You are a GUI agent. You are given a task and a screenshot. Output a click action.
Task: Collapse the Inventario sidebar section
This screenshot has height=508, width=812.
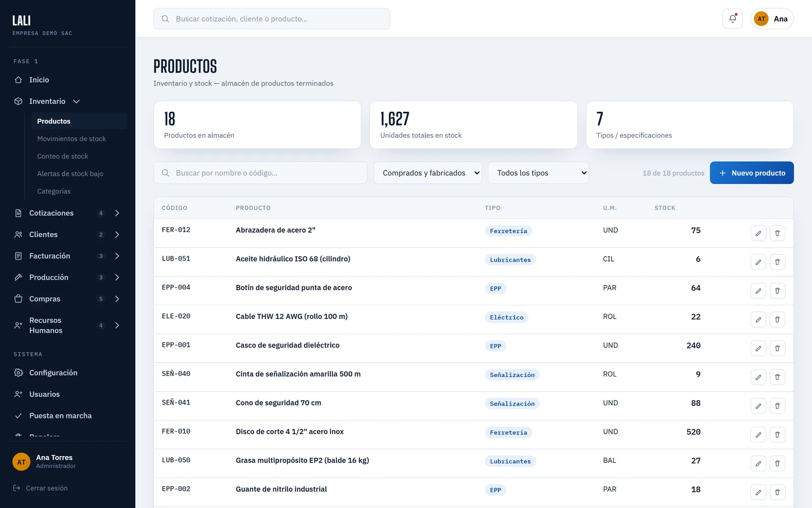click(x=67, y=101)
